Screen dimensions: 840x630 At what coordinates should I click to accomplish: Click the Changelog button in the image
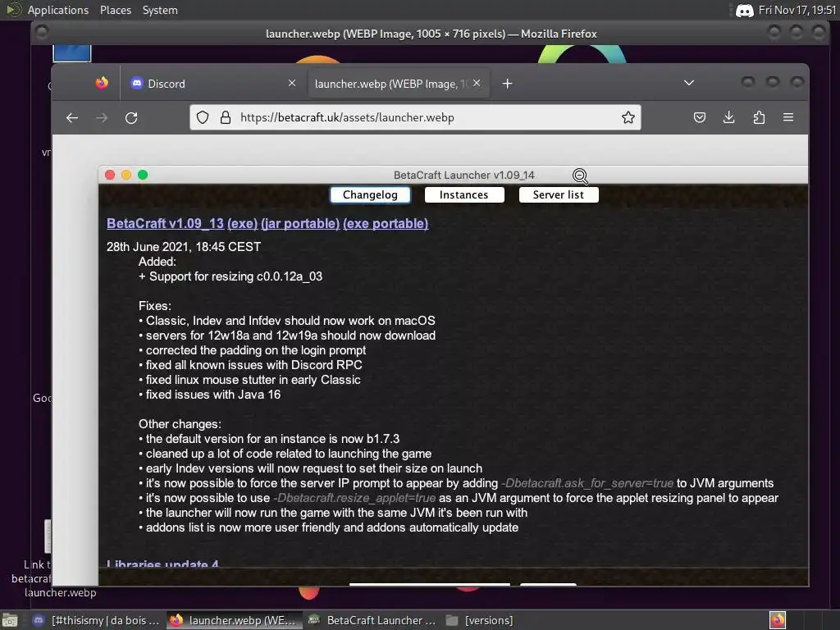click(x=370, y=195)
